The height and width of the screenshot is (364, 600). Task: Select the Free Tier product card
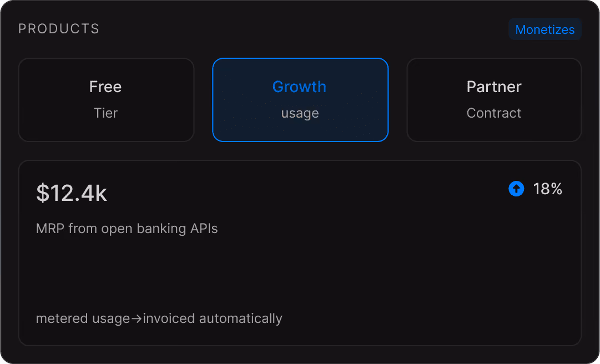click(x=106, y=100)
